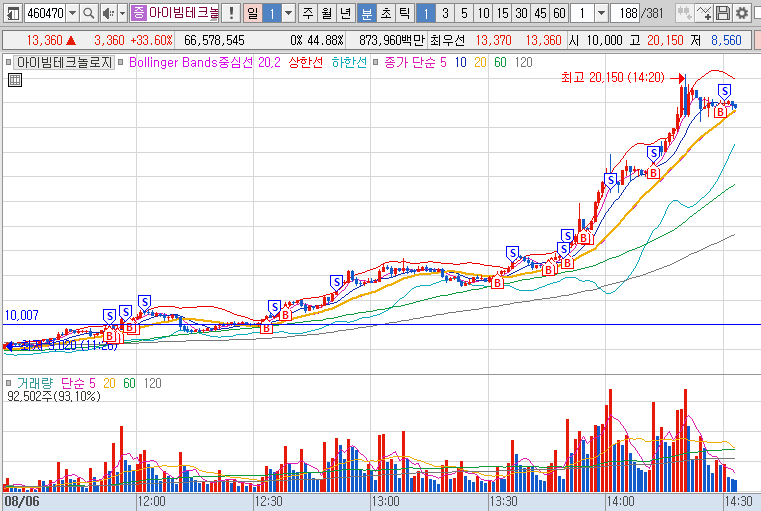Screen dimensions: 761x511
Task: Click the data grid icon under legend
Action: coord(15,80)
